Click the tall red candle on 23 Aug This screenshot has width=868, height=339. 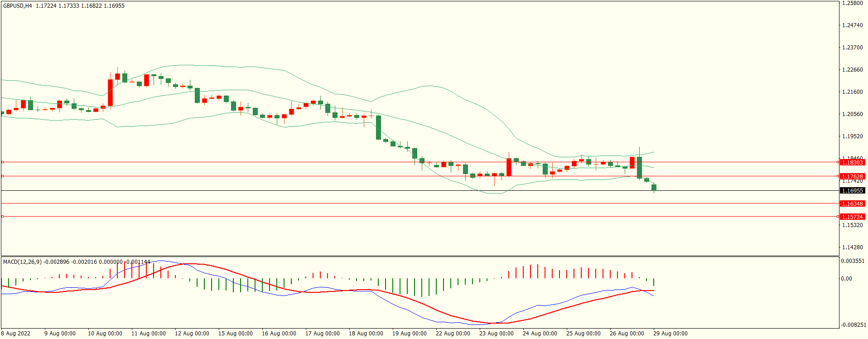(509, 167)
